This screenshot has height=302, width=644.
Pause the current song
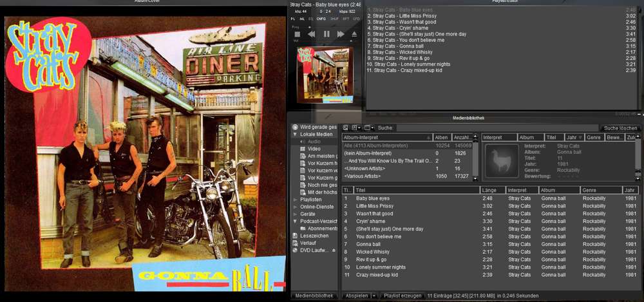326,34
